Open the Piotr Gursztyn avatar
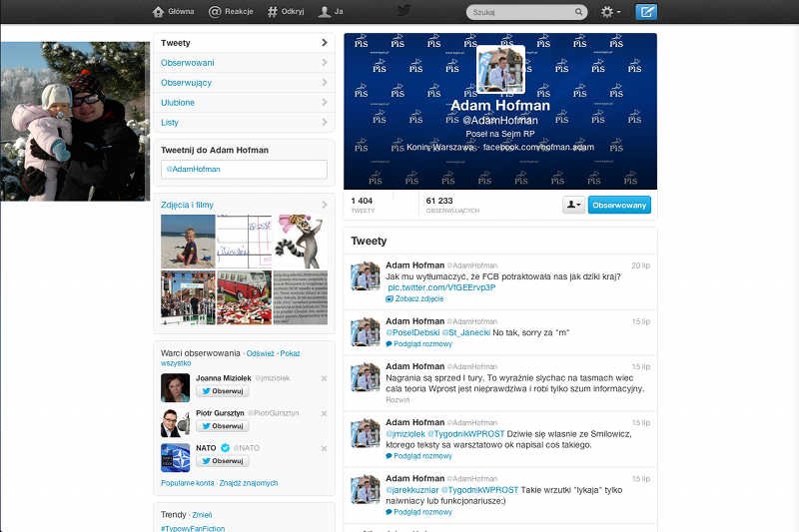The height and width of the screenshot is (532, 799). pyautogui.click(x=176, y=423)
